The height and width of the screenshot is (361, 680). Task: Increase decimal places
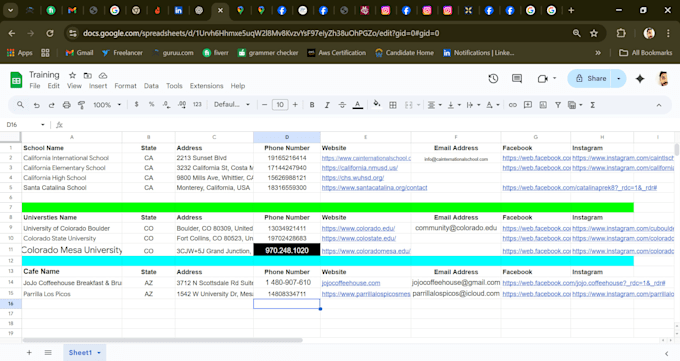tap(182, 105)
